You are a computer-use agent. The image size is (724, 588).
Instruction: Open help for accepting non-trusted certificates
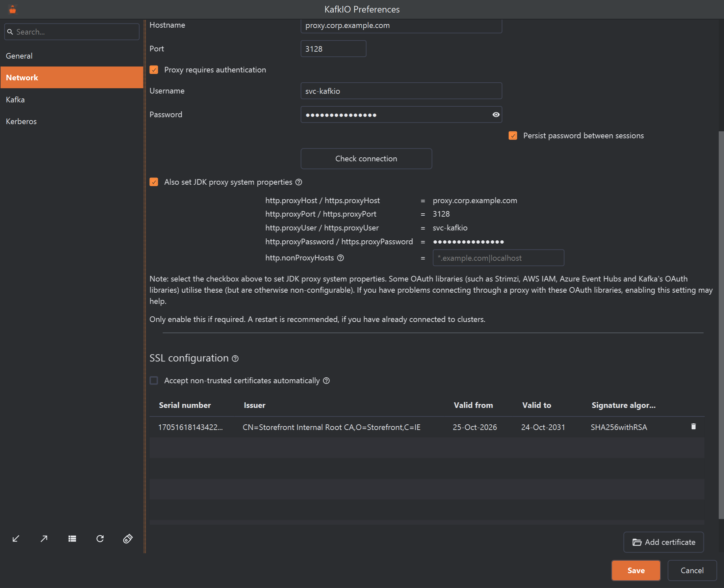pyautogui.click(x=326, y=381)
